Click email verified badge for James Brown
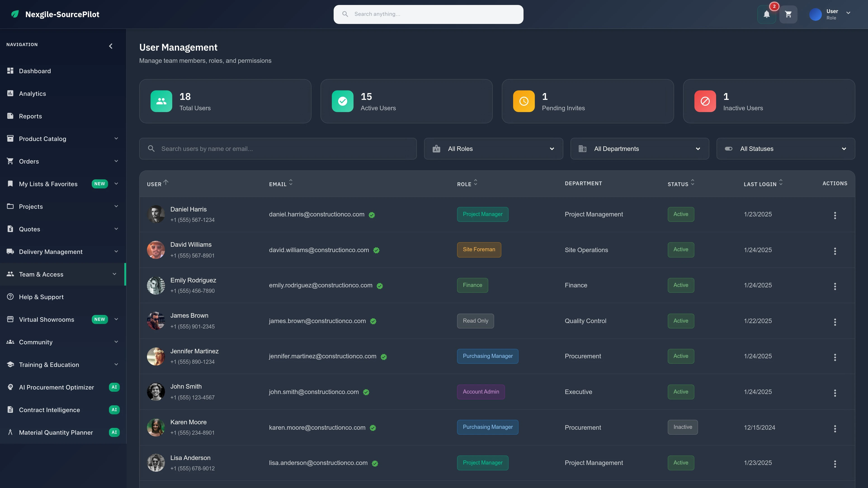This screenshot has height=488, width=868. [373, 322]
